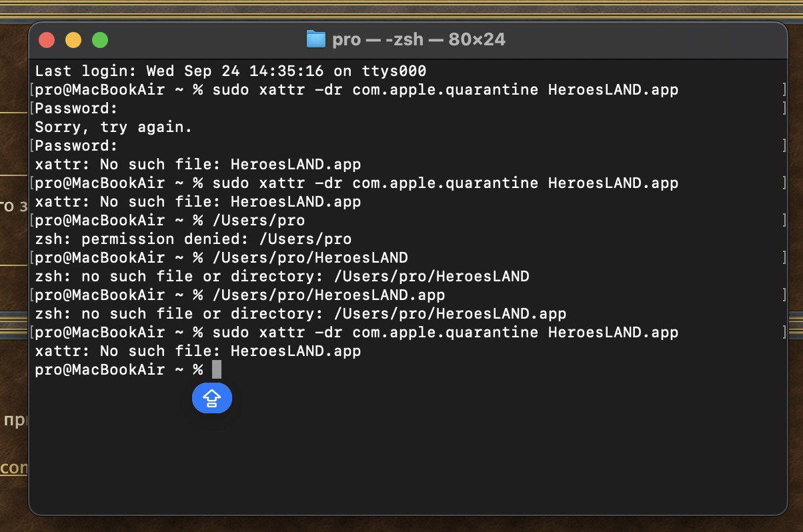This screenshot has width=803, height=532.
Task: Click the "pro — -zsh — 80×24" window title
Action: 418,40
